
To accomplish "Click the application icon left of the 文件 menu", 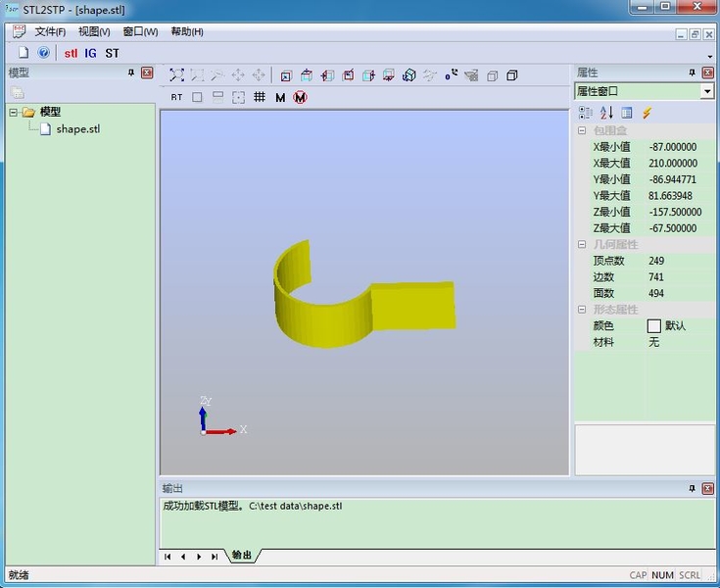I will point(19,31).
